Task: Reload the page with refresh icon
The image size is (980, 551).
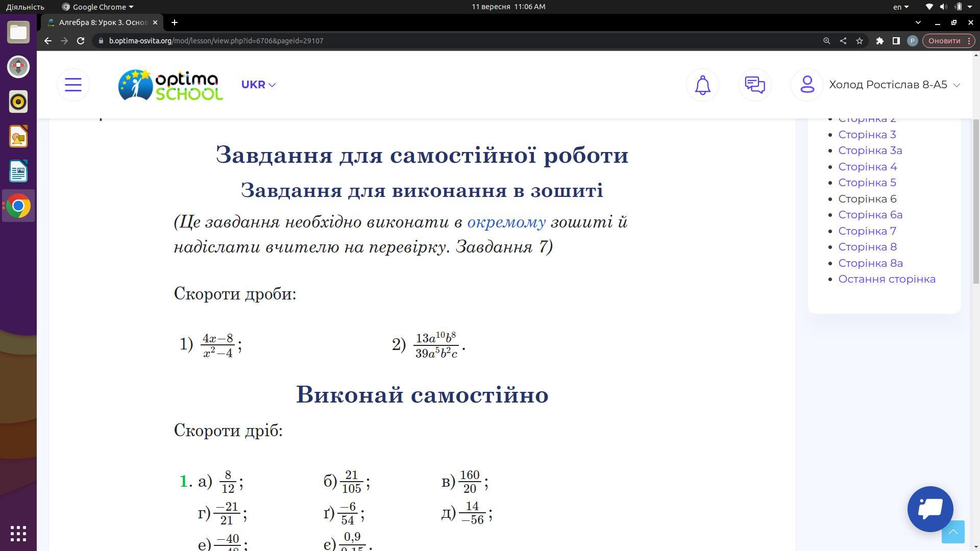Action: [81, 41]
